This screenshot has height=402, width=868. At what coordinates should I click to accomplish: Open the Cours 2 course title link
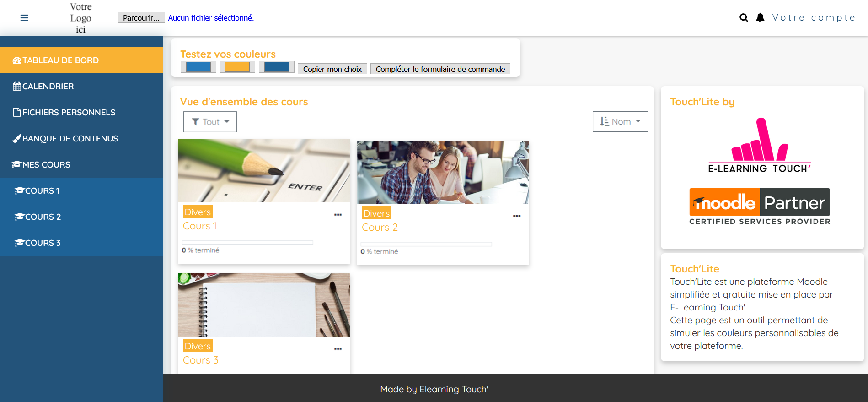380,227
